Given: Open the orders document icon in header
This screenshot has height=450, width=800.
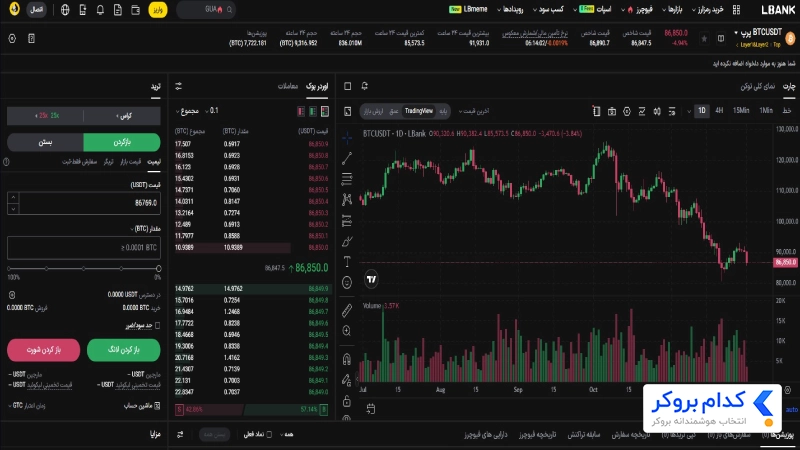Looking at the screenshot, I should tap(118, 10).
